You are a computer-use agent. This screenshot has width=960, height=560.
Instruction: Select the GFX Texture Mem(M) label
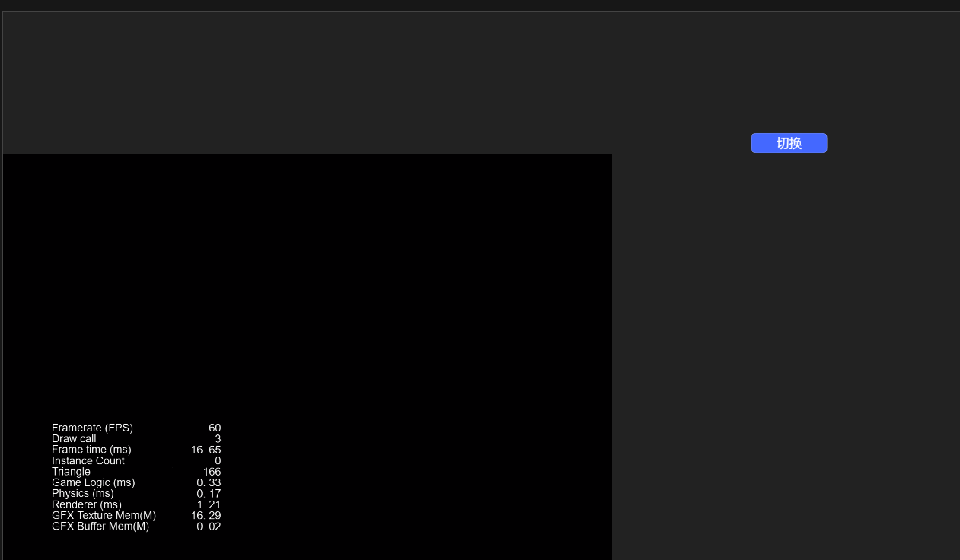click(104, 515)
